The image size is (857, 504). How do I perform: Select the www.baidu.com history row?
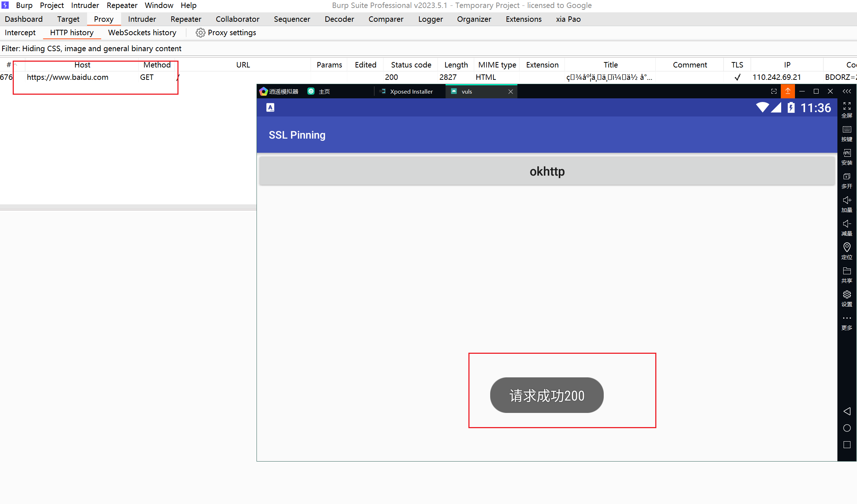67,77
